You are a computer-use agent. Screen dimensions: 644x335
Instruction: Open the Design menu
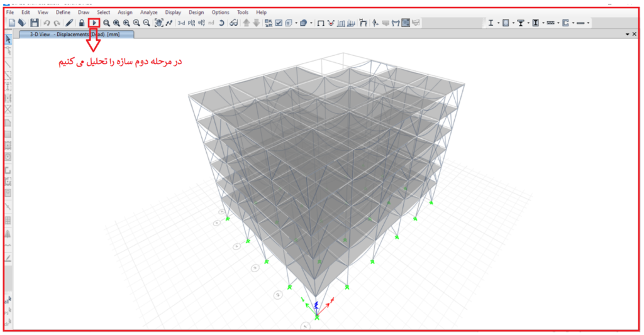(196, 13)
